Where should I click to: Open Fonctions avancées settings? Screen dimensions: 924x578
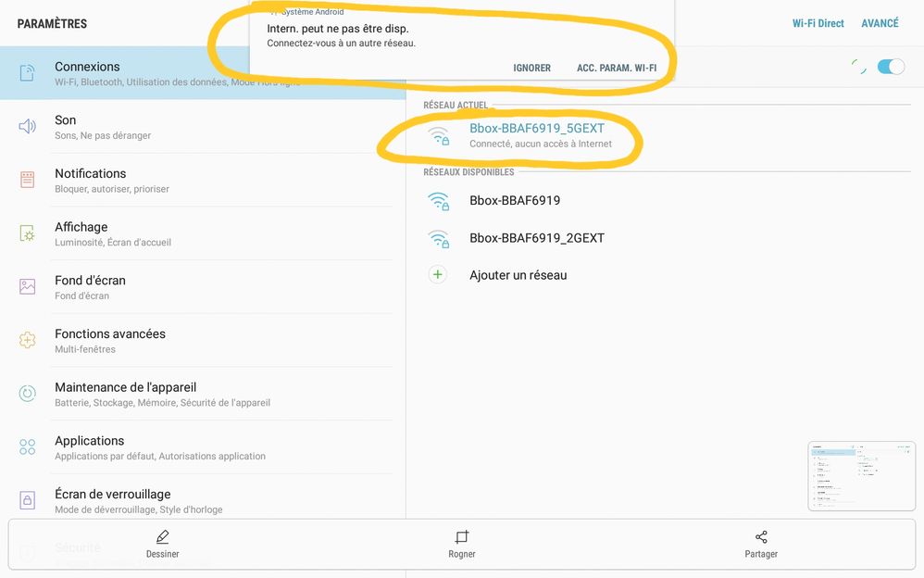pos(203,340)
